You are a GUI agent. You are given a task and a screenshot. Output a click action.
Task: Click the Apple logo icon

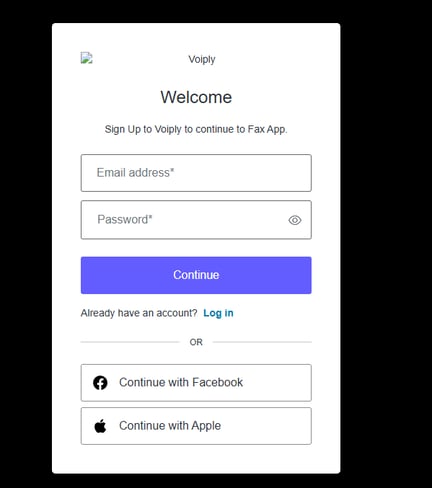click(x=100, y=426)
